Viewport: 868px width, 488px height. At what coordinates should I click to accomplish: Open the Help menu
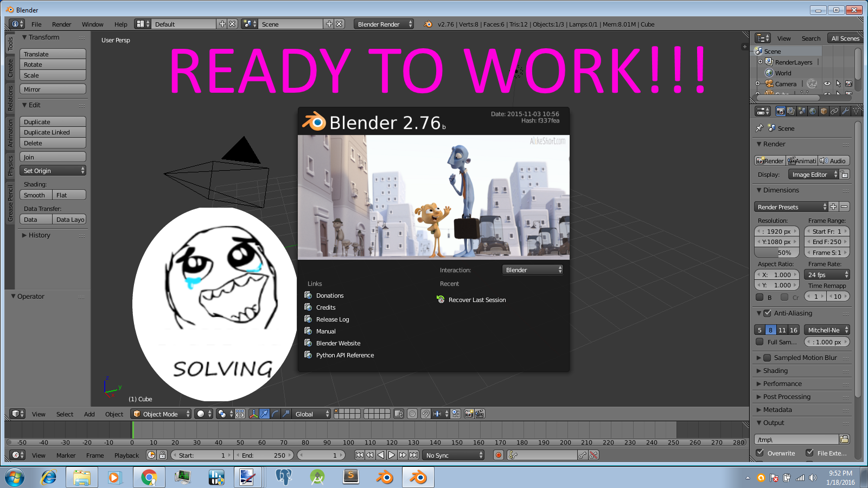[x=121, y=24]
